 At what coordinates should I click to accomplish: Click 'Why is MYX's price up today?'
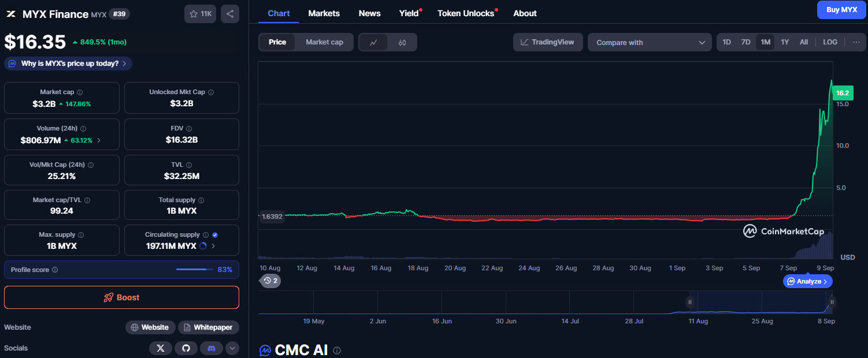coord(68,64)
